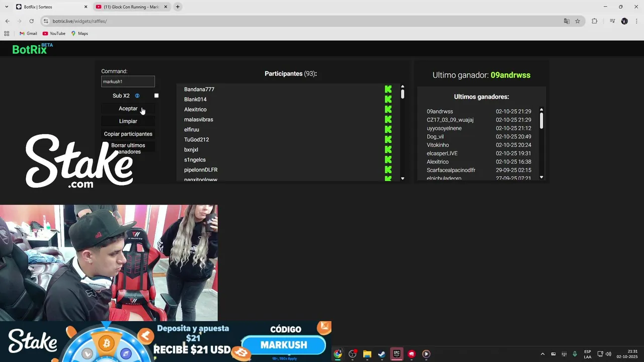Select winner CZ17_03_09_wuajaj in Ultimos ganadores
Viewport: 644px width, 362px height.
pos(450,120)
